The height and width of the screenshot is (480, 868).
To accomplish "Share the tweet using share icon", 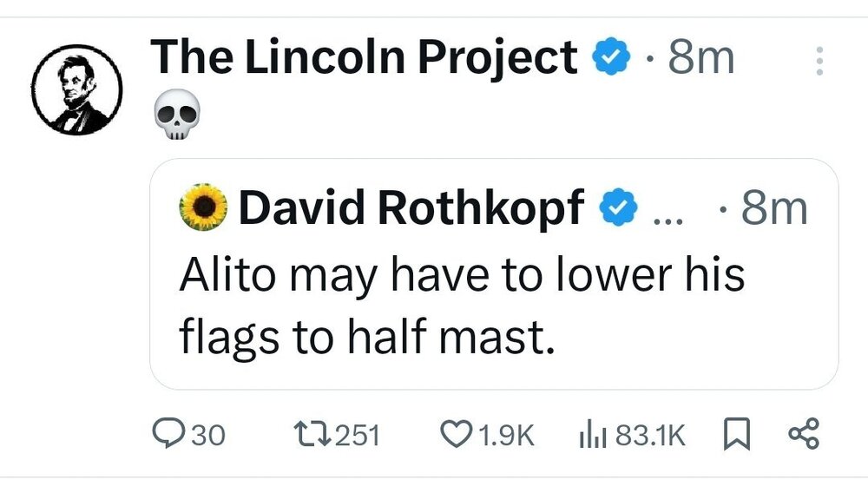I will (x=800, y=434).
